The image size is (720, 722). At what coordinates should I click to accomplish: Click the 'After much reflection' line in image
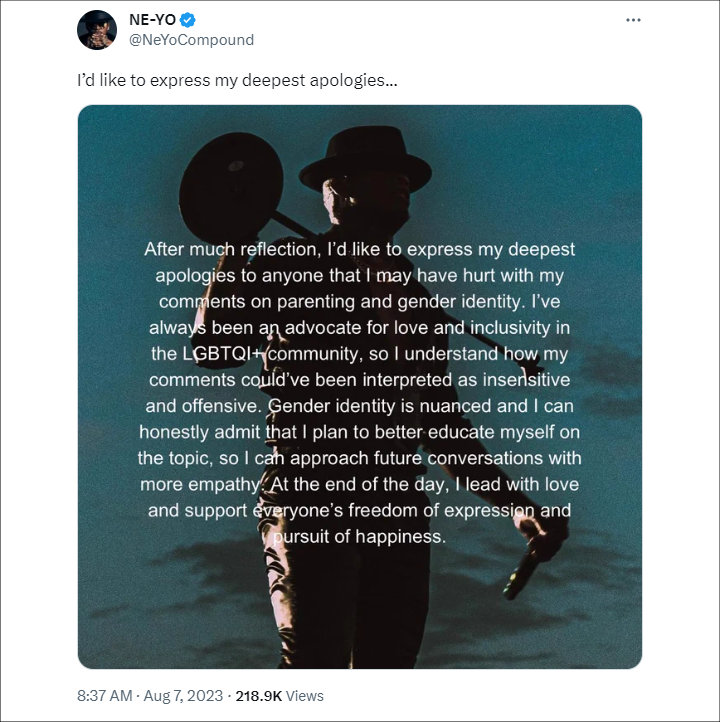[x=360, y=250]
